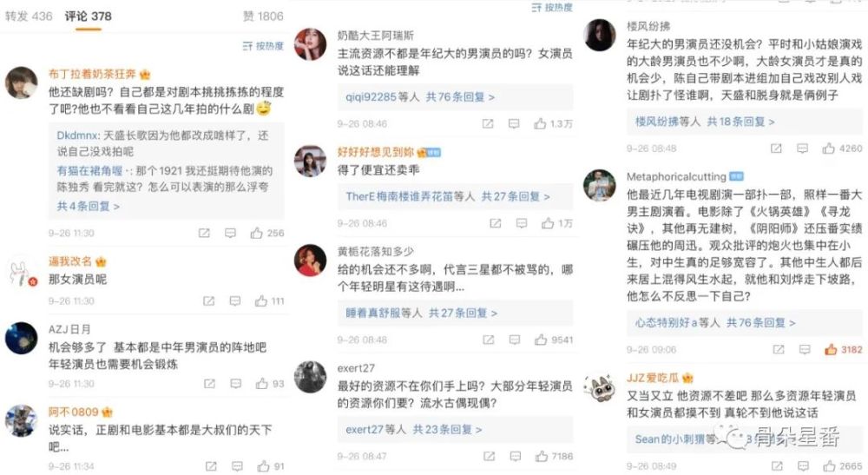Open the 布丁拉着奶茶狂奔 username link
This screenshot has width=868, height=475.
tap(92, 74)
